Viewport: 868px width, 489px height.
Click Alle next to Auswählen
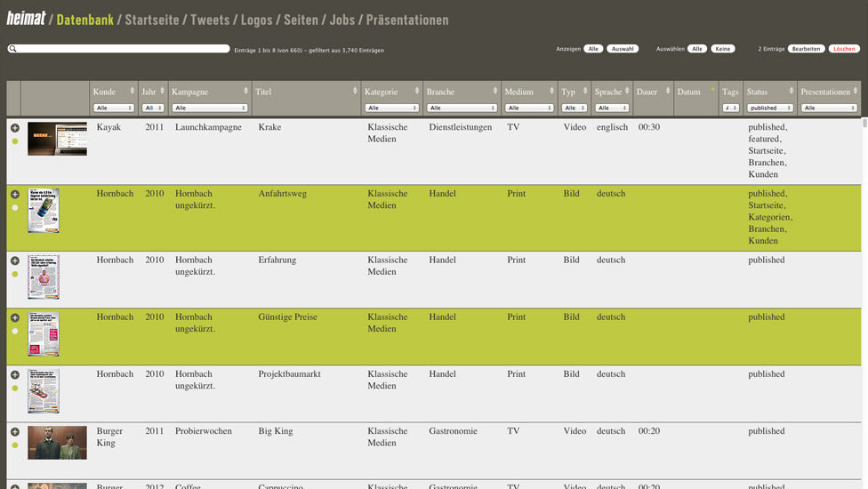click(x=697, y=49)
